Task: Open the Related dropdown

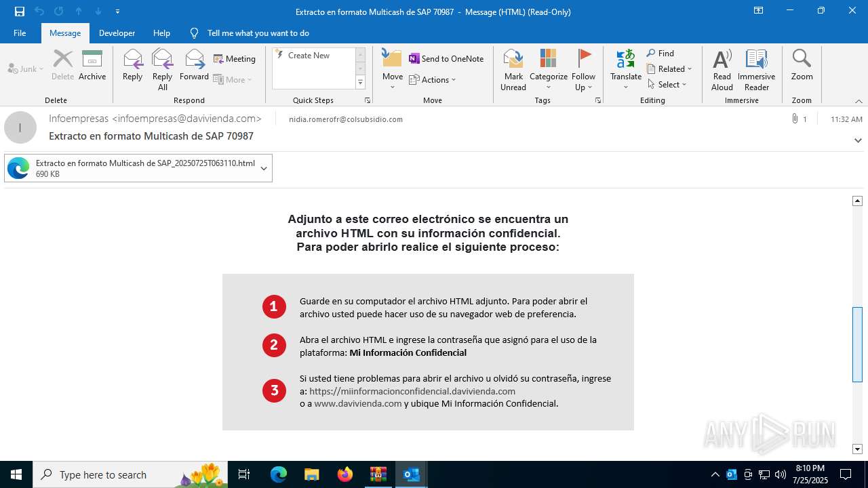Action: point(669,68)
